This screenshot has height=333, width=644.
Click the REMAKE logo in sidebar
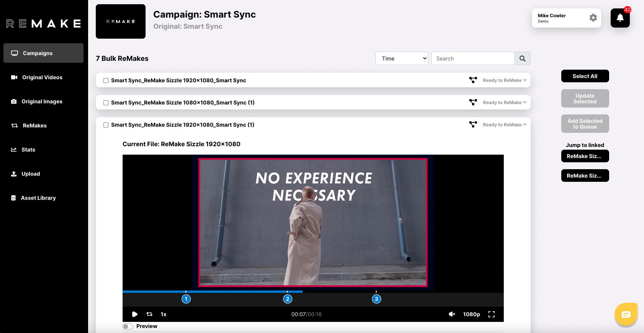point(44,24)
